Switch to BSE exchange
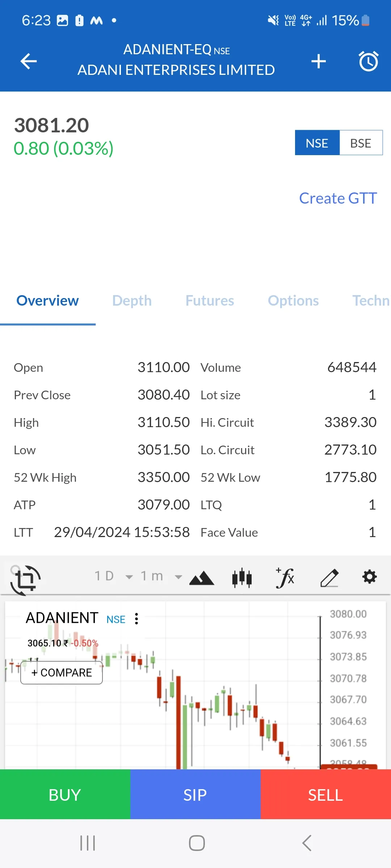This screenshot has height=868, width=391. (361, 143)
